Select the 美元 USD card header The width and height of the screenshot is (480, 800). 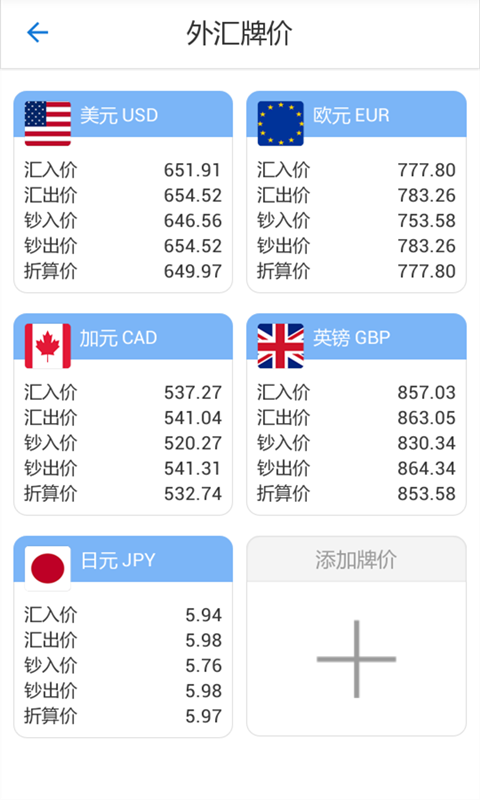(x=123, y=114)
